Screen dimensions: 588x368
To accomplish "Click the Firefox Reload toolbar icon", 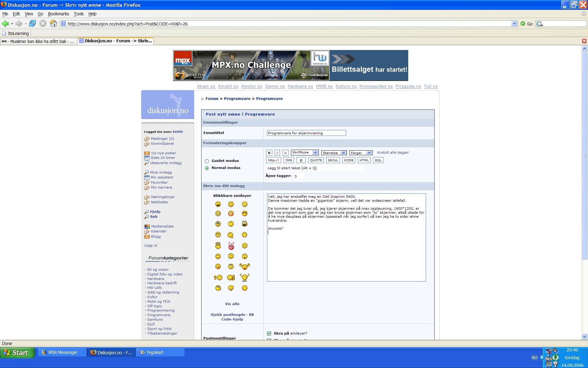I will [x=32, y=24].
